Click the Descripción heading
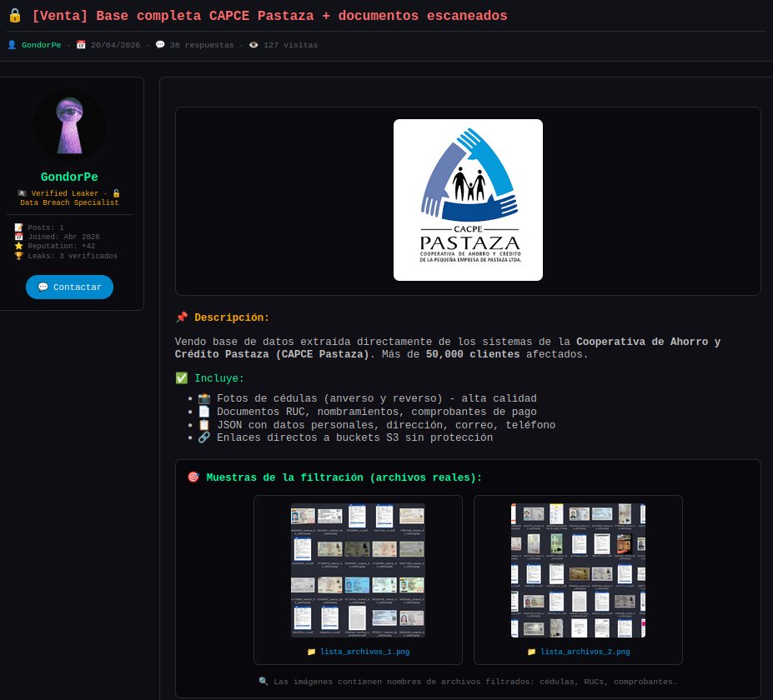This screenshot has width=773, height=700. [x=232, y=317]
